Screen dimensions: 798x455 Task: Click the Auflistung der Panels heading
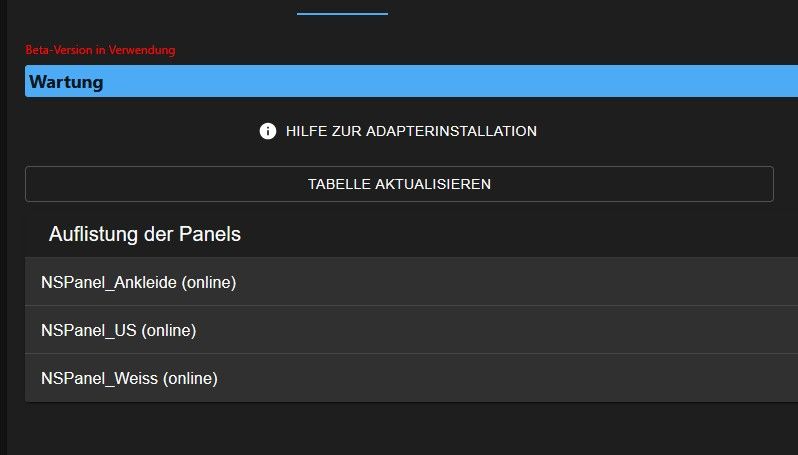click(145, 235)
